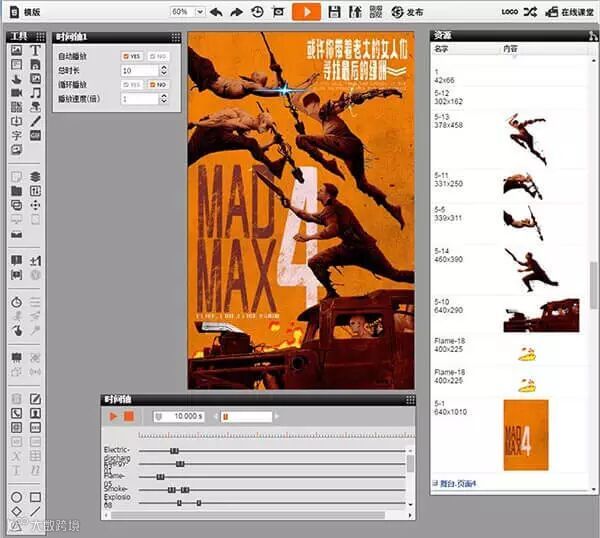Select the Text (T) tool
Screen dimensions: 600x538
click(x=35, y=50)
